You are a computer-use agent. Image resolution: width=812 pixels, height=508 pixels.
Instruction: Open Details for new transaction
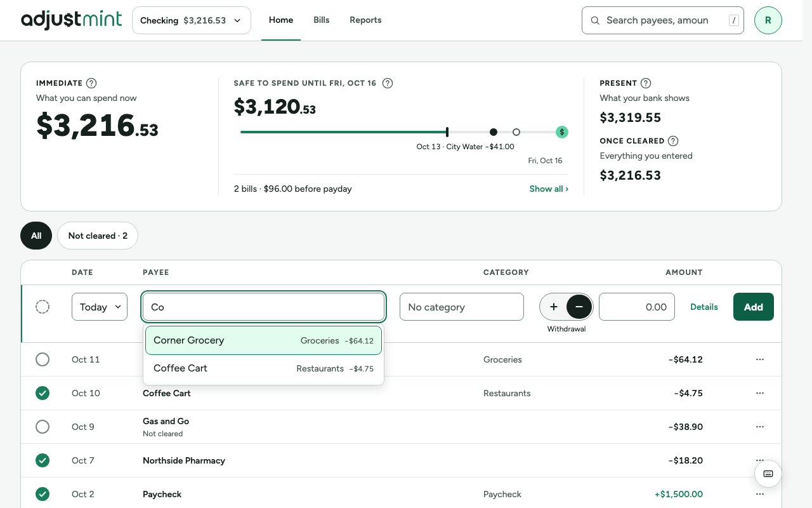704,307
